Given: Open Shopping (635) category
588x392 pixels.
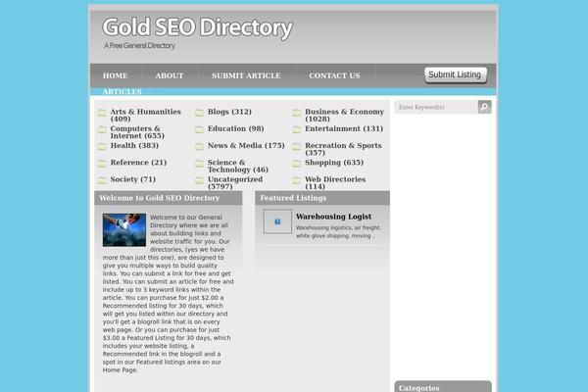Looking at the screenshot, I should pos(334,163).
